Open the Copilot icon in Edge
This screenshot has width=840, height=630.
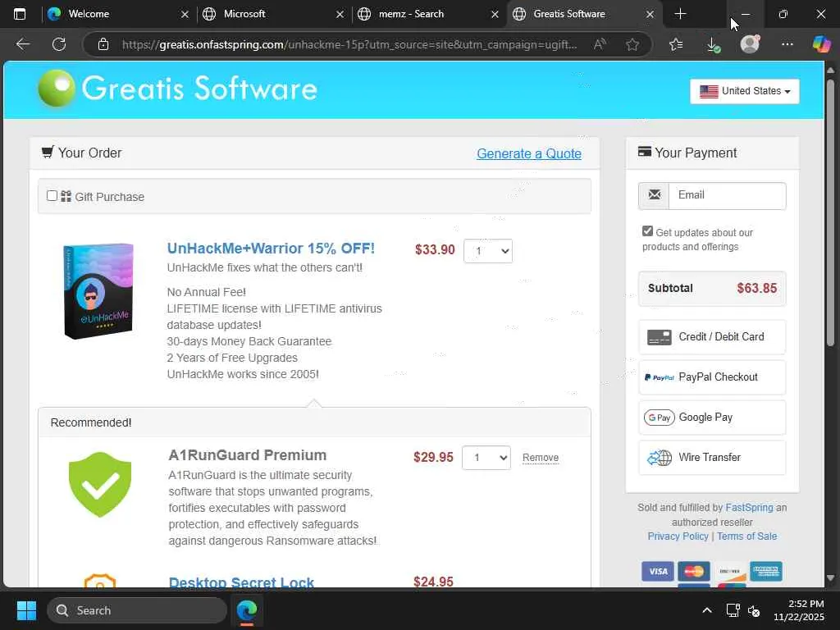821,44
